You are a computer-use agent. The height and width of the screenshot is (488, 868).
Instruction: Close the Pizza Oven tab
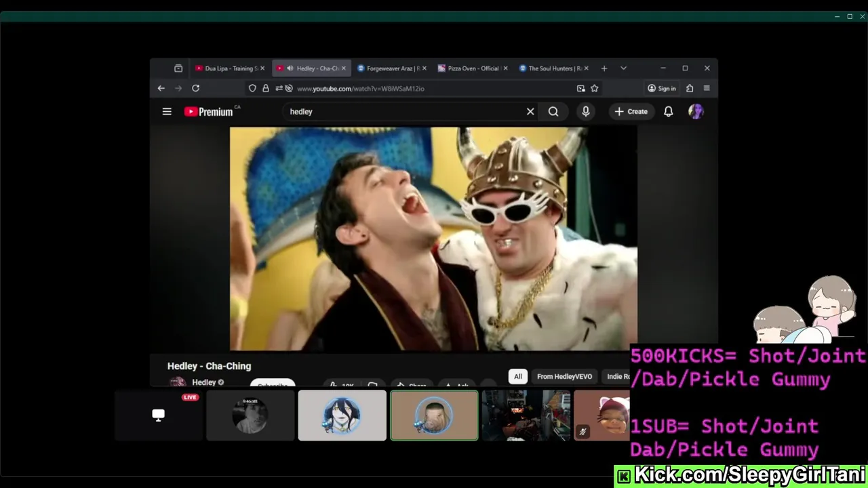[505, 68]
